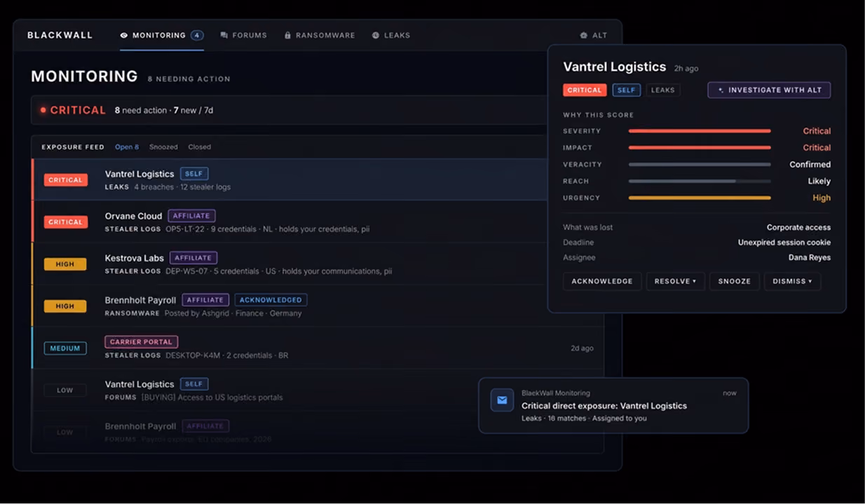Go to the Ransomware tab
Screen dimensions: 865x504
point(320,35)
